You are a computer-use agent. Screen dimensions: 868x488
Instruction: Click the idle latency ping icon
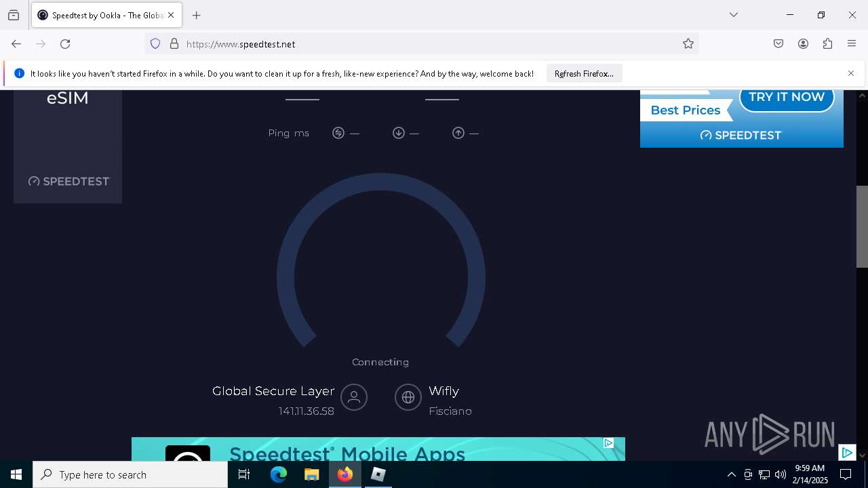coord(338,133)
